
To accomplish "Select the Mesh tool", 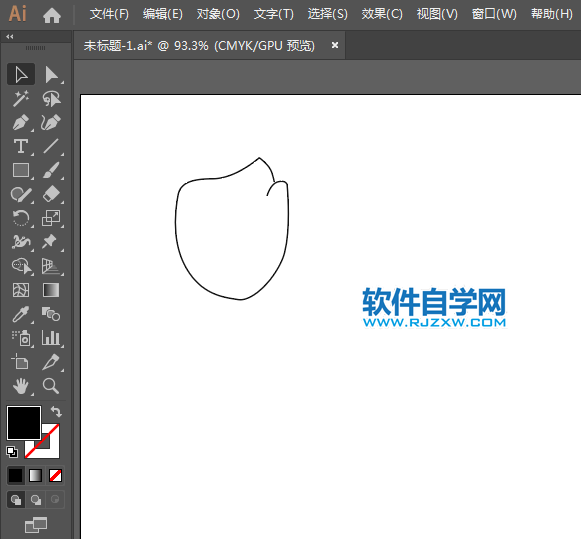I will pyautogui.click(x=21, y=290).
